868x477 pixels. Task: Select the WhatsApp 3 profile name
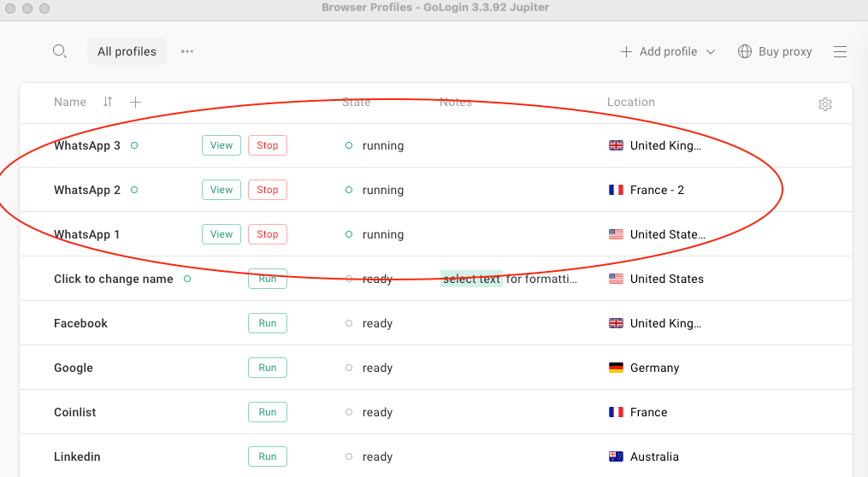(87, 145)
